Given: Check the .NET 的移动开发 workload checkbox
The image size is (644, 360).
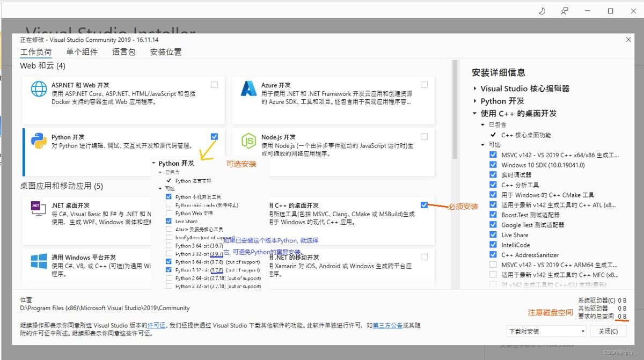Looking at the screenshot, I should click(x=425, y=257).
